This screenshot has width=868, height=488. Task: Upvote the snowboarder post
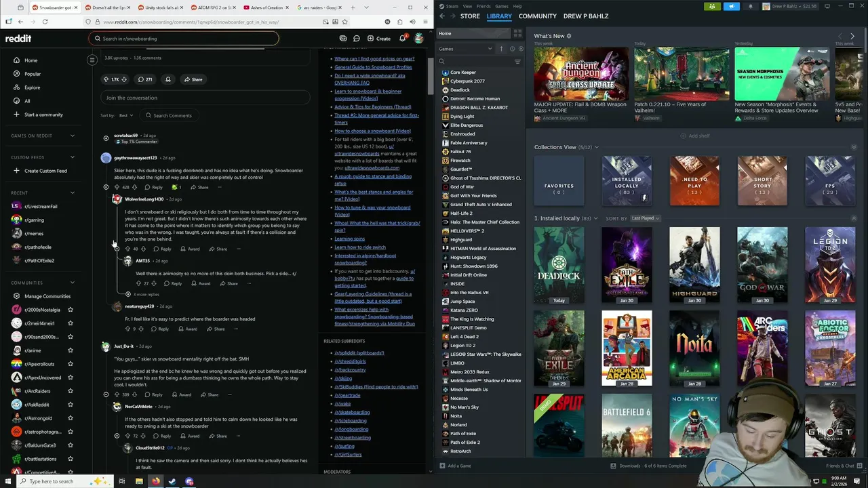[x=106, y=79]
